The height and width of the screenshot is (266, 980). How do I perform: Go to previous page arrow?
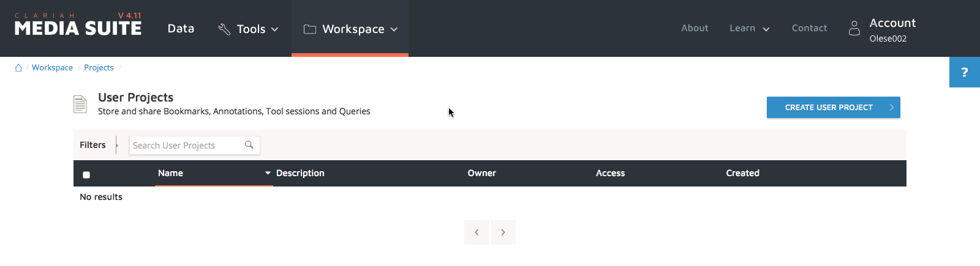[477, 232]
